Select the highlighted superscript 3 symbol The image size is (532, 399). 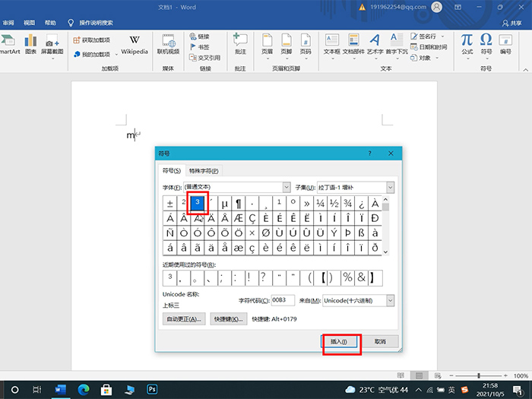pos(198,203)
